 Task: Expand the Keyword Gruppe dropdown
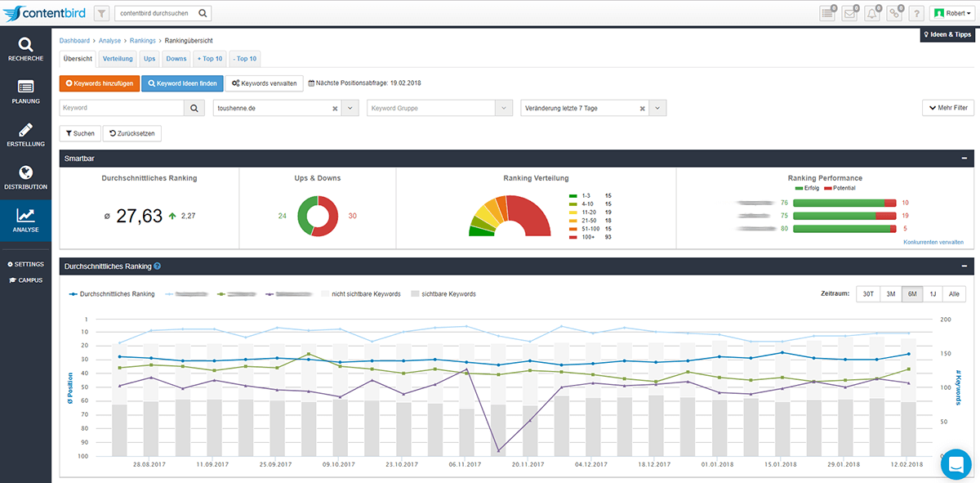pyautogui.click(x=504, y=108)
